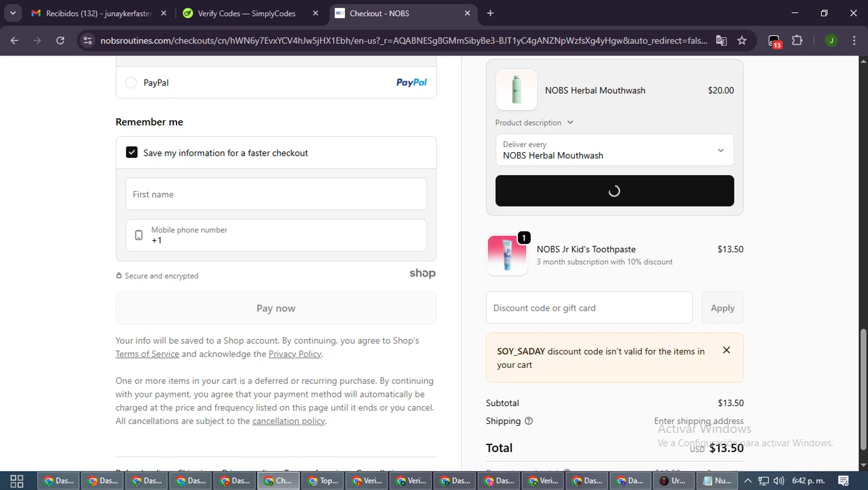Open the tab search dropdown arrow
The width and height of the screenshot is (868, 490).
coord(13,13)
